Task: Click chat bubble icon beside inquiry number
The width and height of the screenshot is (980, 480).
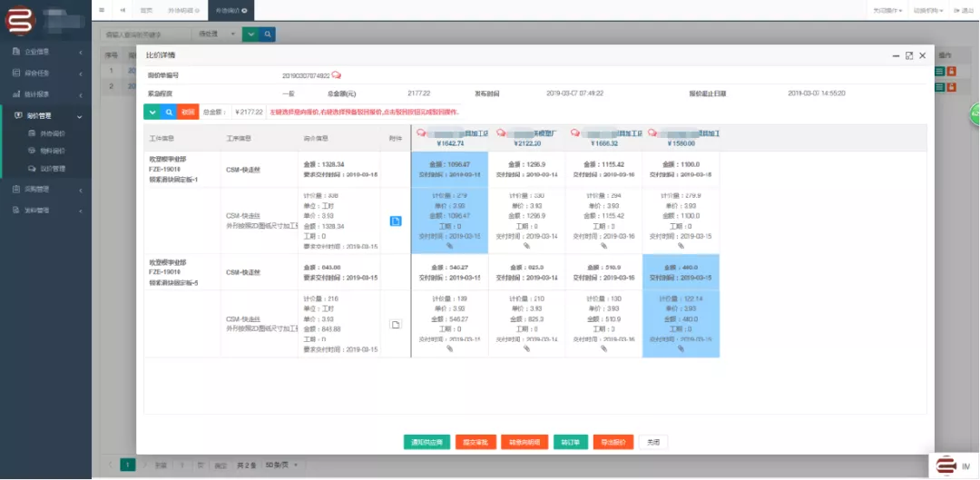Action: pyautogui.click(x=337, y=74)
